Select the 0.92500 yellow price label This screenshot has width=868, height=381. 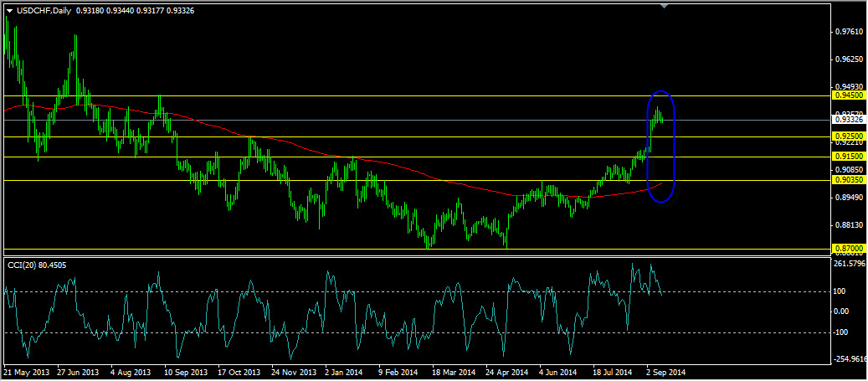(848, 136)
